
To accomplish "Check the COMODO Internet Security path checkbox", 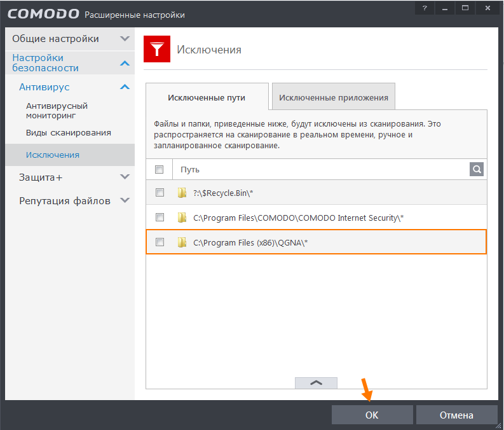I will point(160,217).
